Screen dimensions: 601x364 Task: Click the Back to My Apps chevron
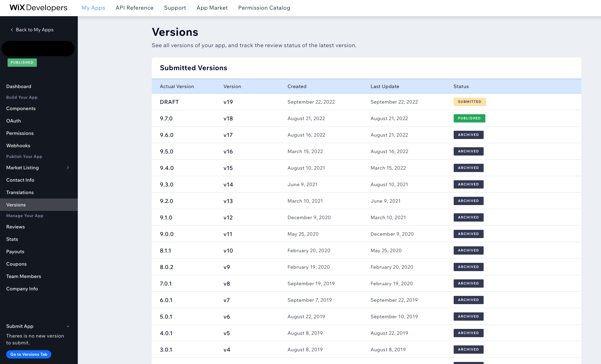pos(12,30)
